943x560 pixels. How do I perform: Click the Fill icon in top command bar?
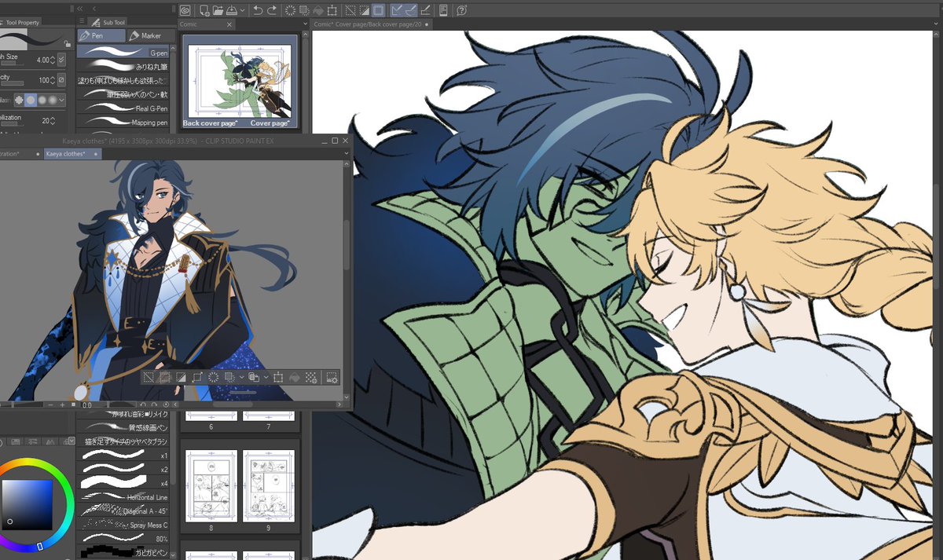point(318,10)
